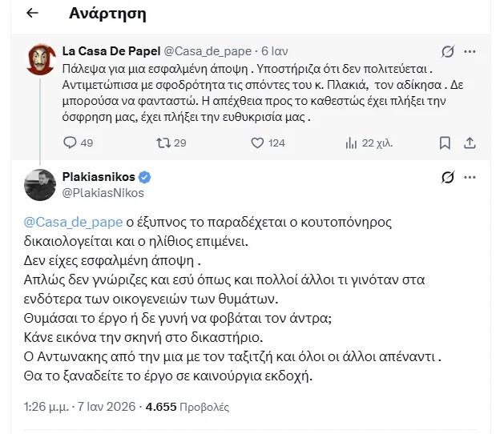Like the La Casa De Papel post
The width and height of the screenshot is (504, 434).
(x=257, y=143)
